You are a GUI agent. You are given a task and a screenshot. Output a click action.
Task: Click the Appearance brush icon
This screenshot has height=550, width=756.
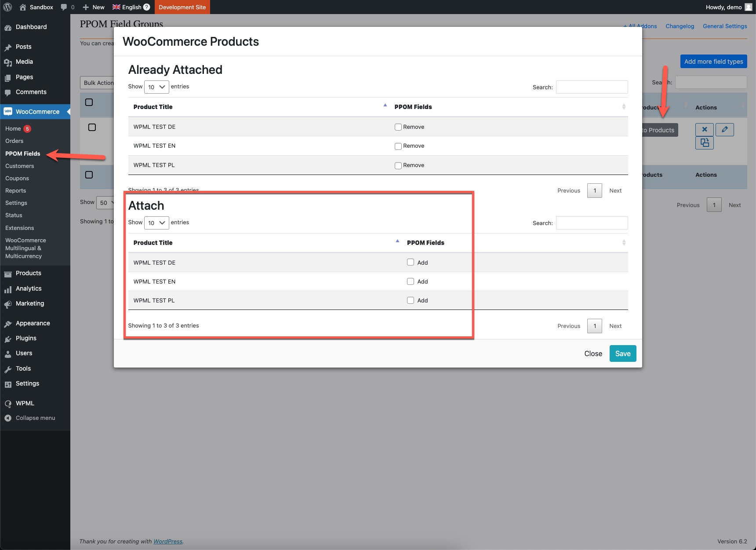click(x=8, y=324)
